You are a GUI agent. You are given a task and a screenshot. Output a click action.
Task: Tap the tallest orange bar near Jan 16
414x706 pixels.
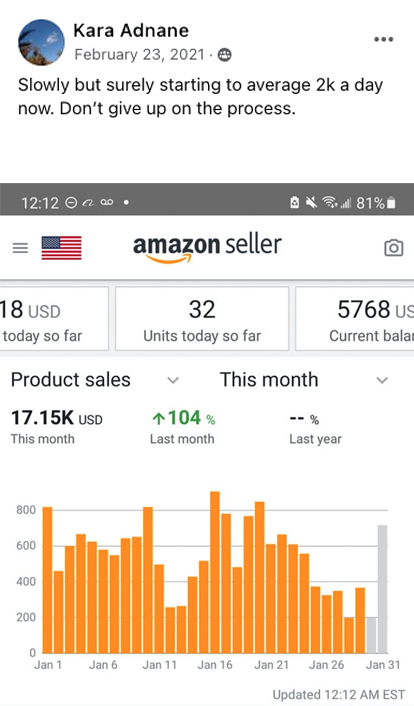coord(215,572)
